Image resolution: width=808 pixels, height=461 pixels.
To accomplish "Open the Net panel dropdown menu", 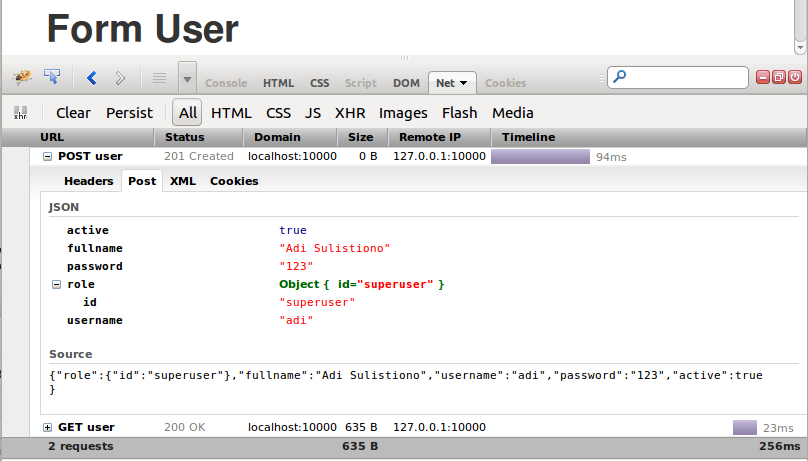I will pos(467,84).
